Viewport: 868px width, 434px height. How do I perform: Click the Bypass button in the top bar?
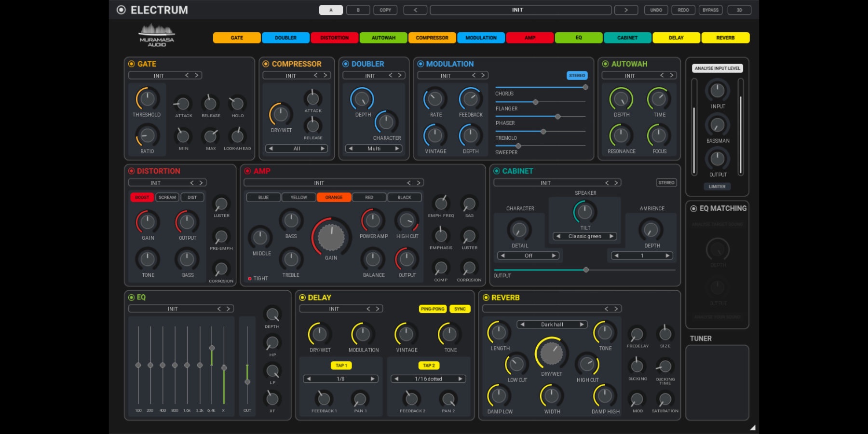(710, 10)
